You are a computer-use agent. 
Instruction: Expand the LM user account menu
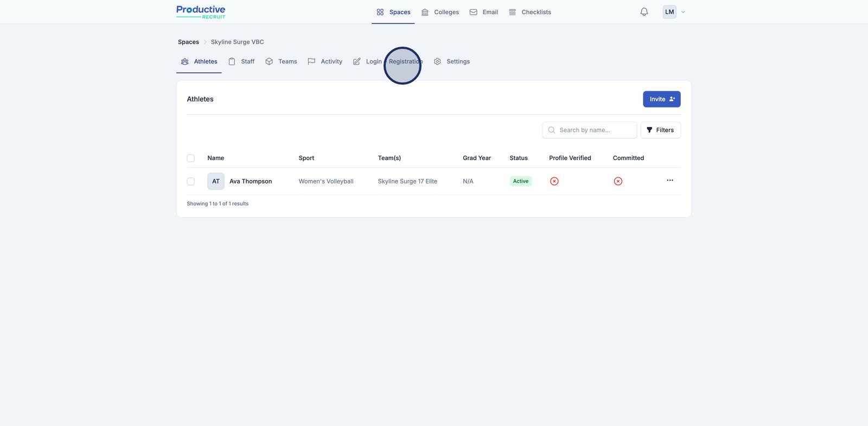pyautogui.click(x=674, y=12)
